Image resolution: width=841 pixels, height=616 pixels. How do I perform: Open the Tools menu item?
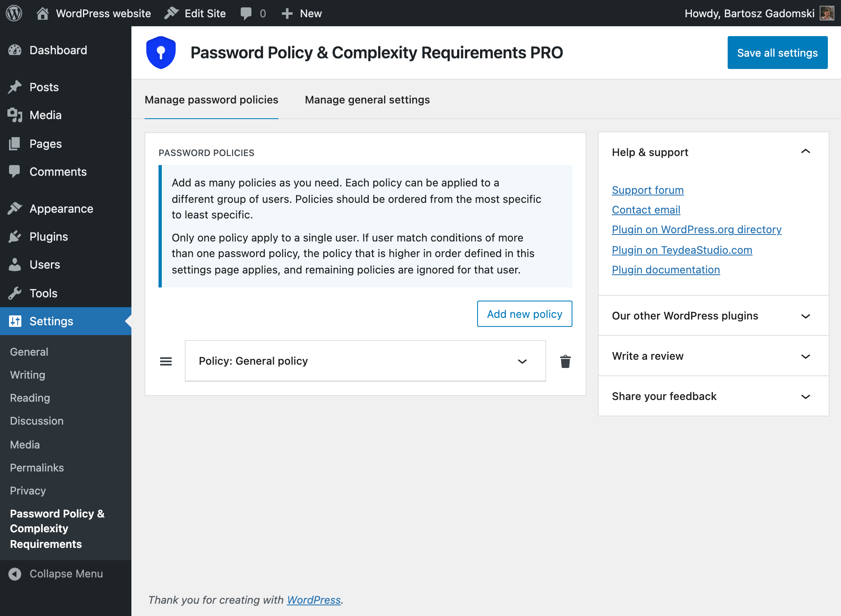[66, 293]
